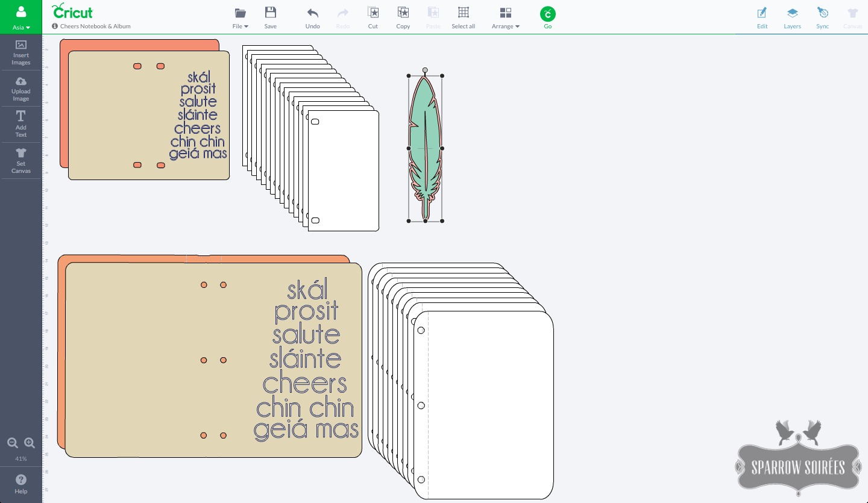This screenshot has width=868, height=503.
Task: Switch to the Edit panel tab
Action: coord(763,17)
